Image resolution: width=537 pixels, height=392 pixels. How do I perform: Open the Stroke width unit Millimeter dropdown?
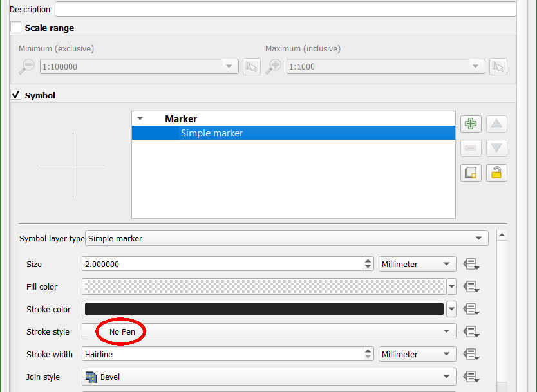click(x=417, y=354)
